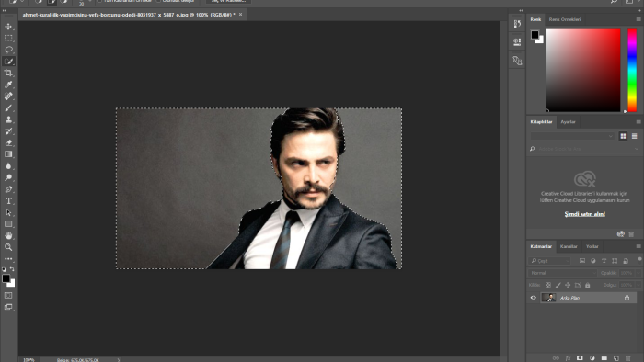Open the layer filter type dropdown
This screenshot has width=644, height=362.
550,261
